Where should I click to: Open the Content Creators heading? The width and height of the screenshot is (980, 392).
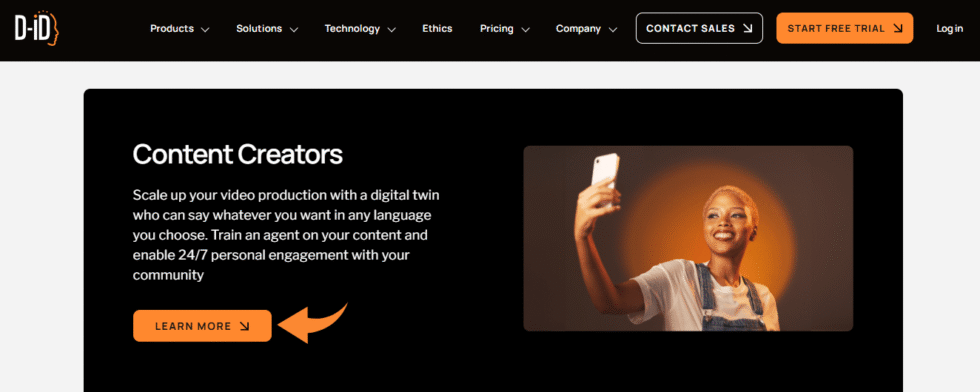[x=238, y=154]
